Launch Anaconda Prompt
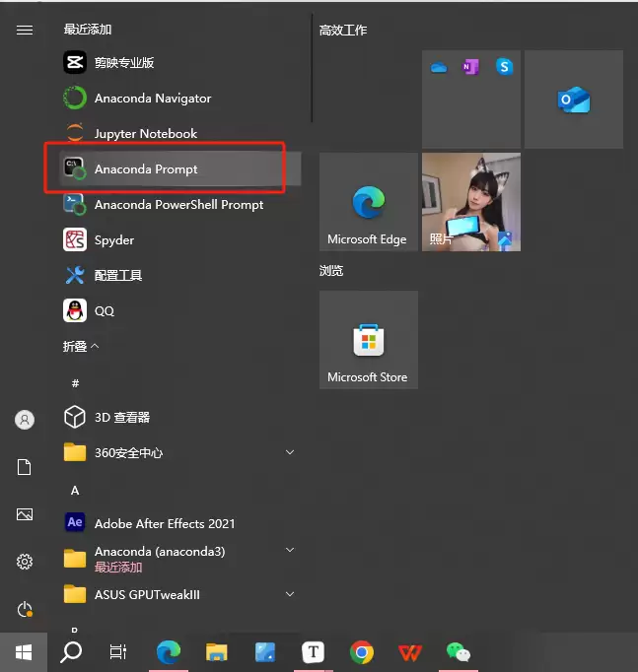 [x=180, y=168]
